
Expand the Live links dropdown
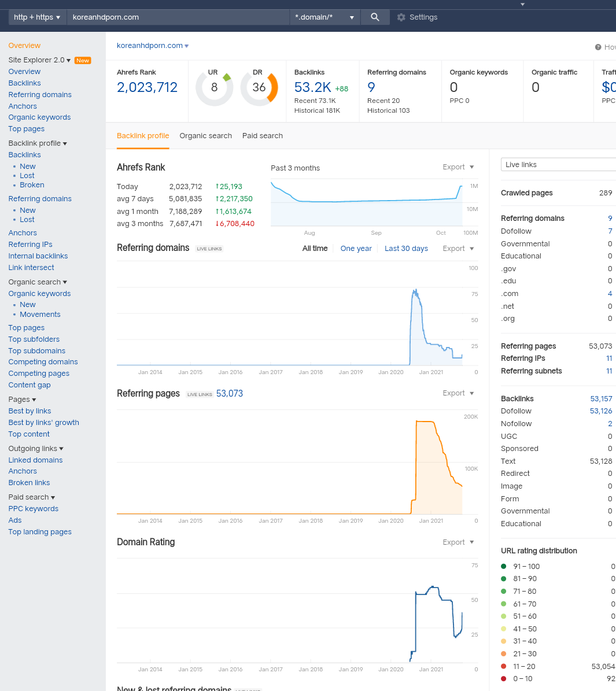pyautogui.click(x=558, y=164)
